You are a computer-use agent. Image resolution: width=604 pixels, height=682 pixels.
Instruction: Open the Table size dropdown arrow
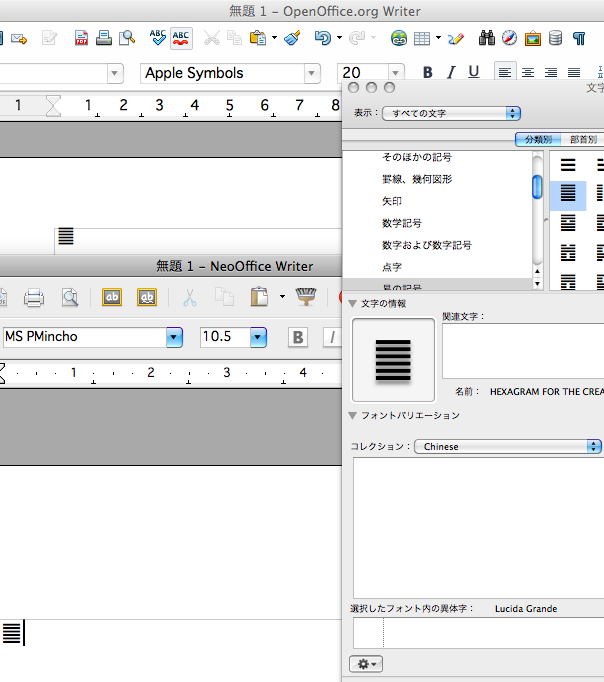coord(438,38)
